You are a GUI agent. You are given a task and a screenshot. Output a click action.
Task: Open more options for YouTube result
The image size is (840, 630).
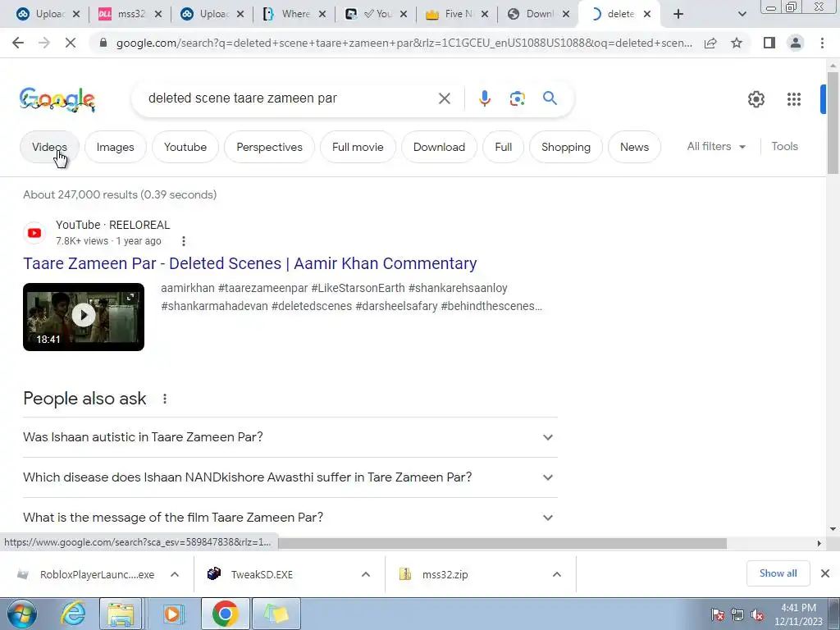click(x=183, y=241)
